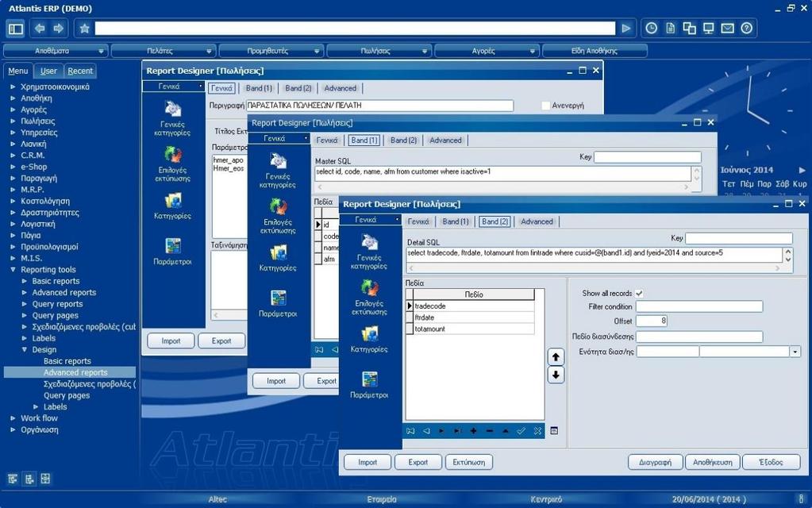This screenshot has width=812, height=508.
Task: Show next month in the Ιούνιος 2014 calendar
Action: 802,170
